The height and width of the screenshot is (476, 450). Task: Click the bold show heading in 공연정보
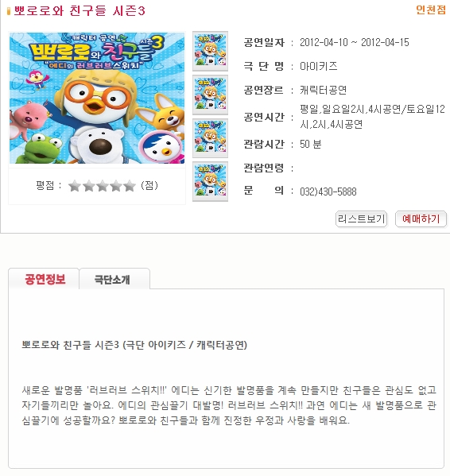tap(134, 345)
